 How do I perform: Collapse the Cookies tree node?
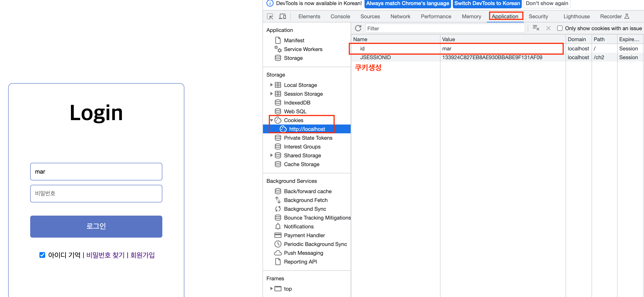tap(271, 120)
